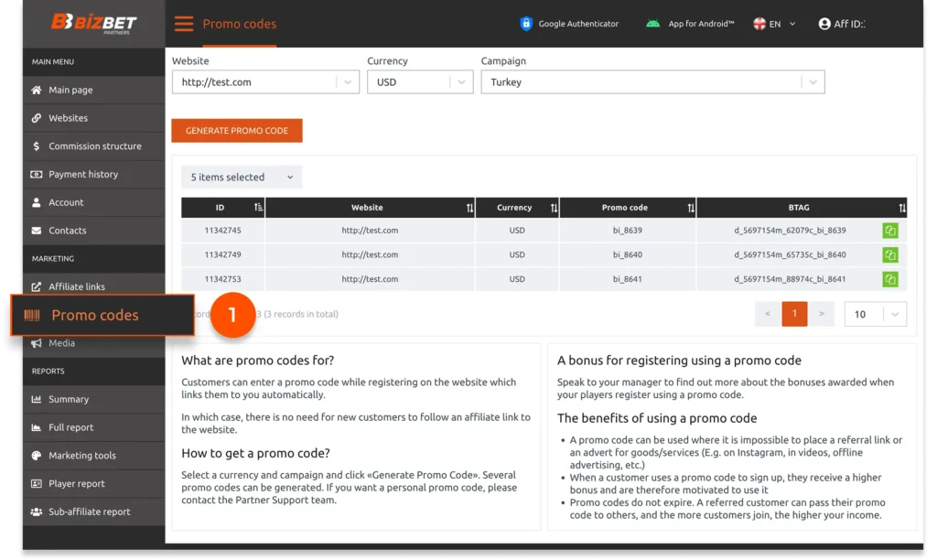Click promo code bi_8640 cell
This screenshot has width=937, height=560.
click(628, 254)
